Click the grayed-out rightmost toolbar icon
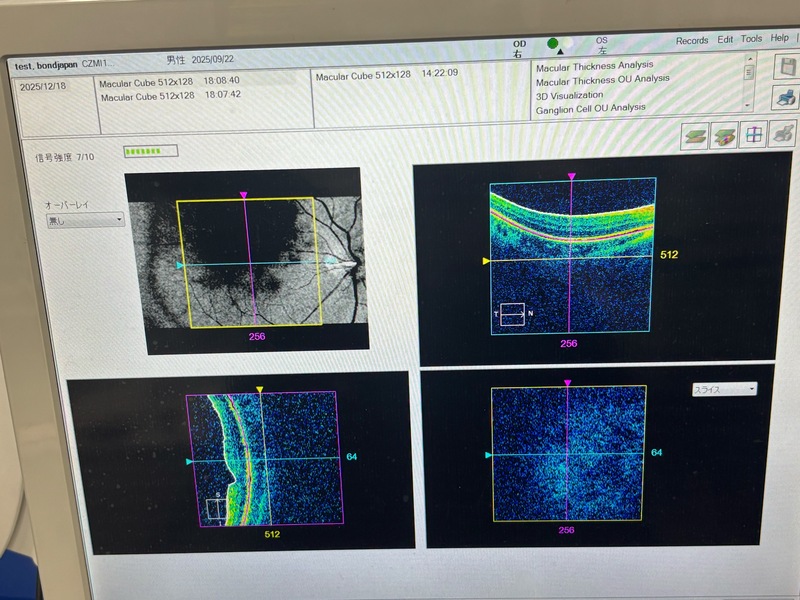 pyautogui.click(x=781, y=135)
